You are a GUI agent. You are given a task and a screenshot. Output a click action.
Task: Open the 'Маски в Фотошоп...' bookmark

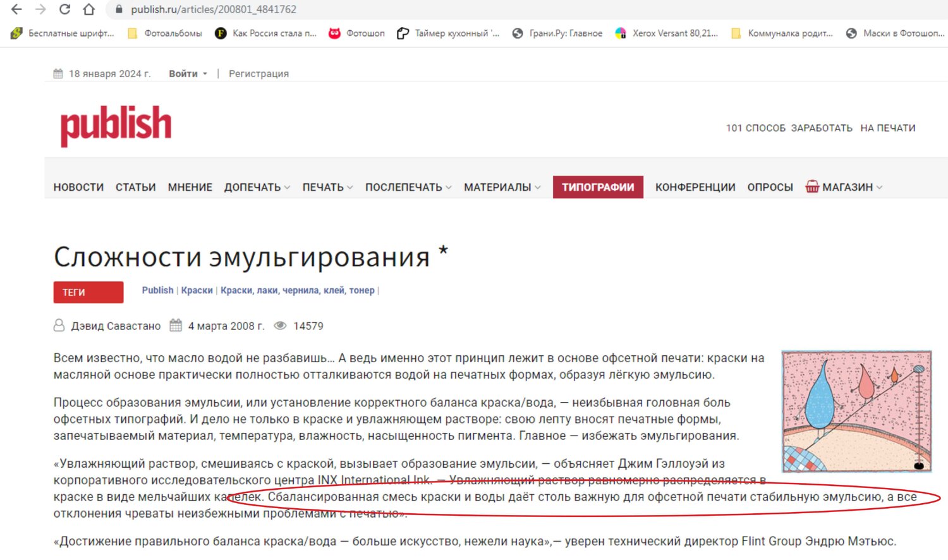click(x=895, y=33)
